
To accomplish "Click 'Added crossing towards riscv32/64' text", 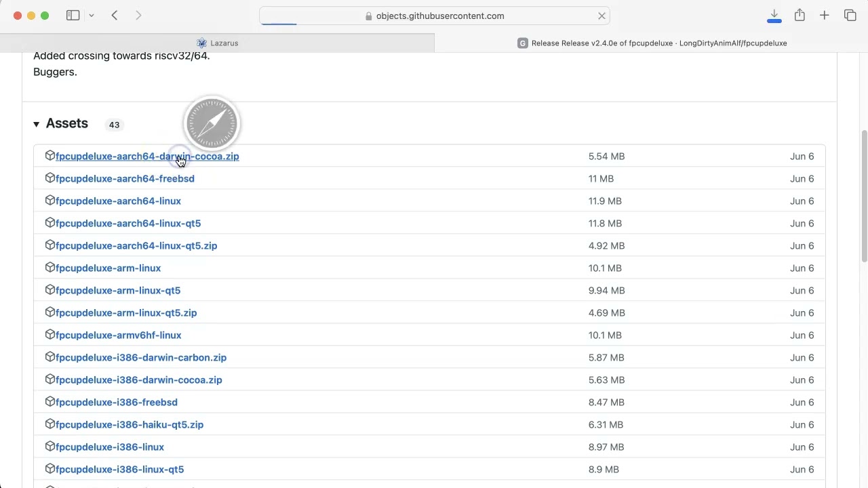I will point(121,56).
